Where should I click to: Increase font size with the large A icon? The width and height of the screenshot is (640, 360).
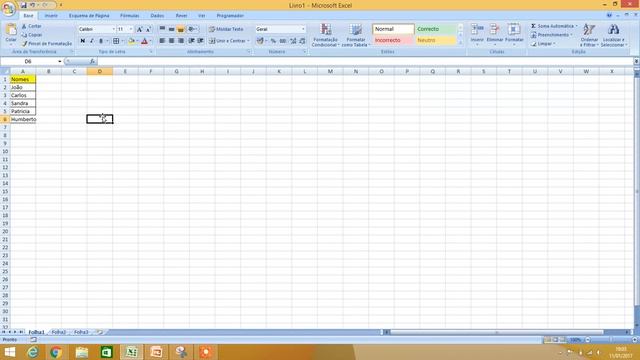click(x=140, y=29)
